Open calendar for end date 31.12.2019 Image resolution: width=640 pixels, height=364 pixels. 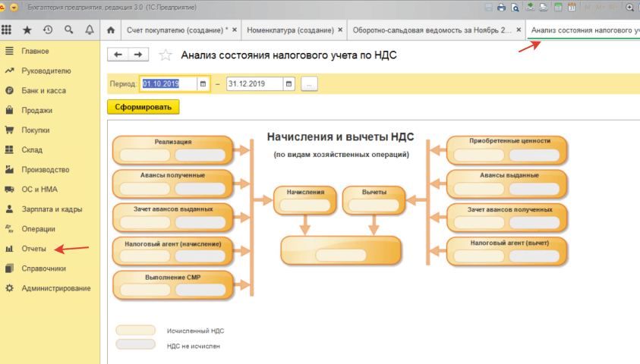click(x=289, y=84)
